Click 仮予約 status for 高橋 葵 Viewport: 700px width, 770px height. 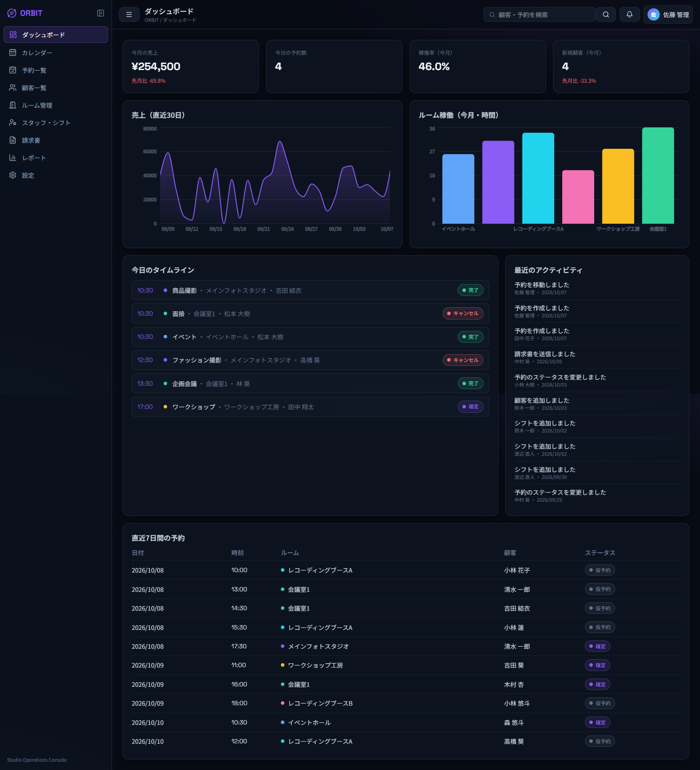[x=600, y=742]
